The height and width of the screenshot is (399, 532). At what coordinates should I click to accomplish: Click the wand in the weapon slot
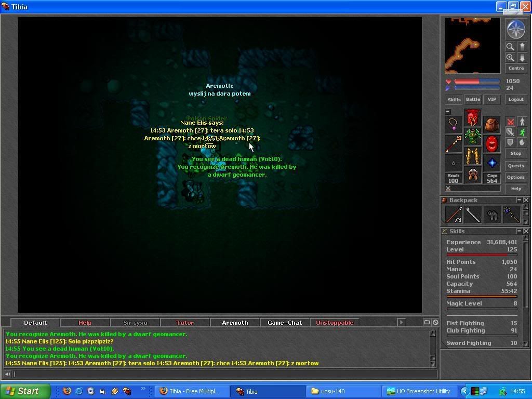(453, 143)
